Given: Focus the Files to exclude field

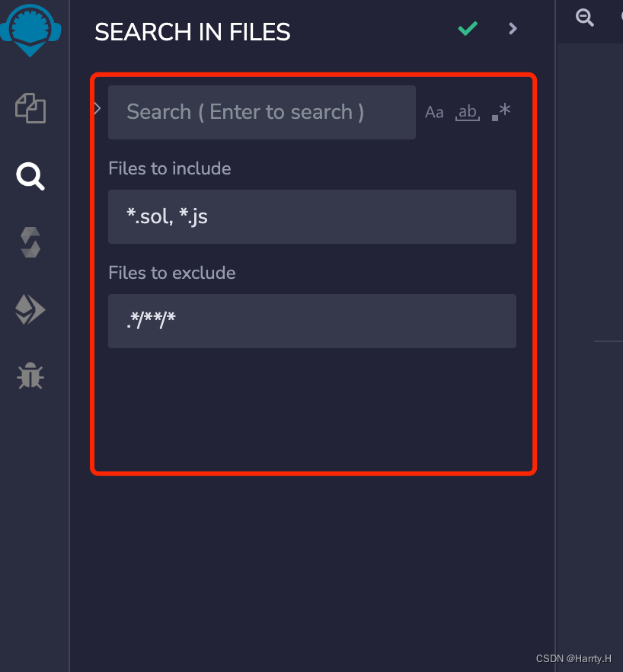Looking at the screenshot, I should [312, 321].
